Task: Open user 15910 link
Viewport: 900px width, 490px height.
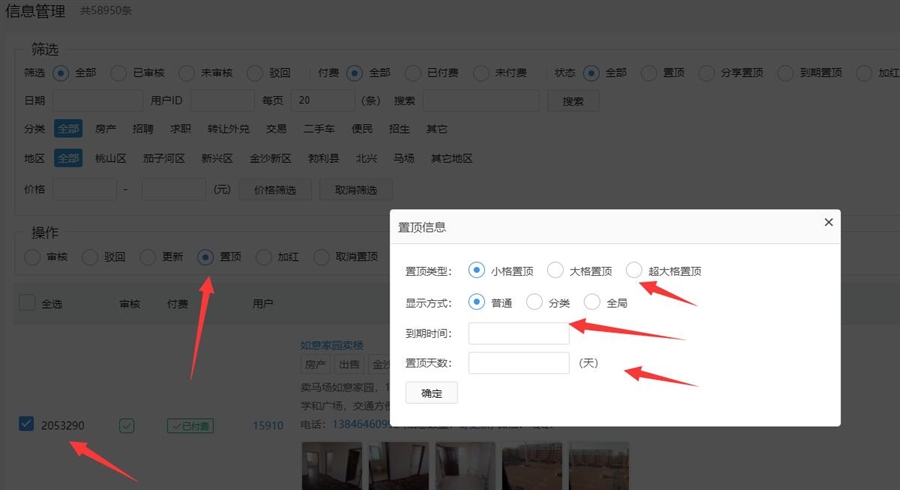Action: (268, 426)
